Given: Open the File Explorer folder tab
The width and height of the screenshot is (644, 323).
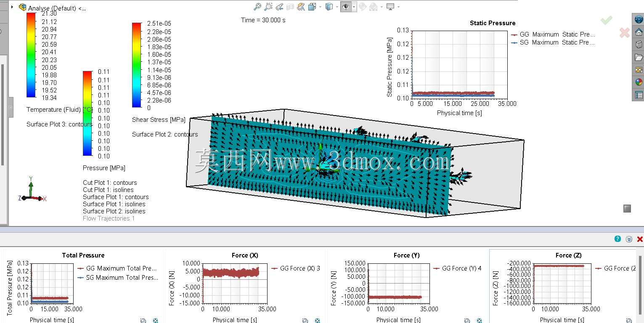Looking at the screenshot, I should tap(639, 57).
